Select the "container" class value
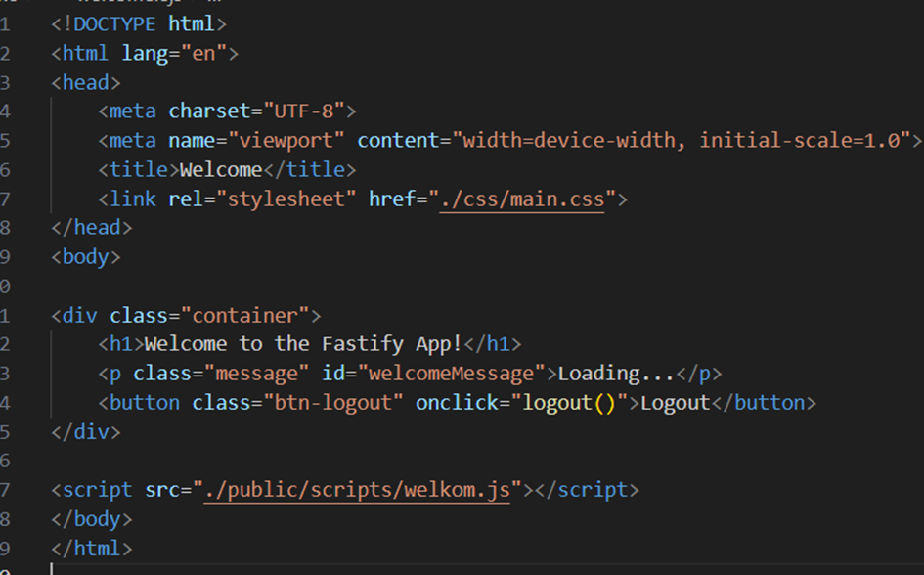The image size is (924, 575). 245,315
